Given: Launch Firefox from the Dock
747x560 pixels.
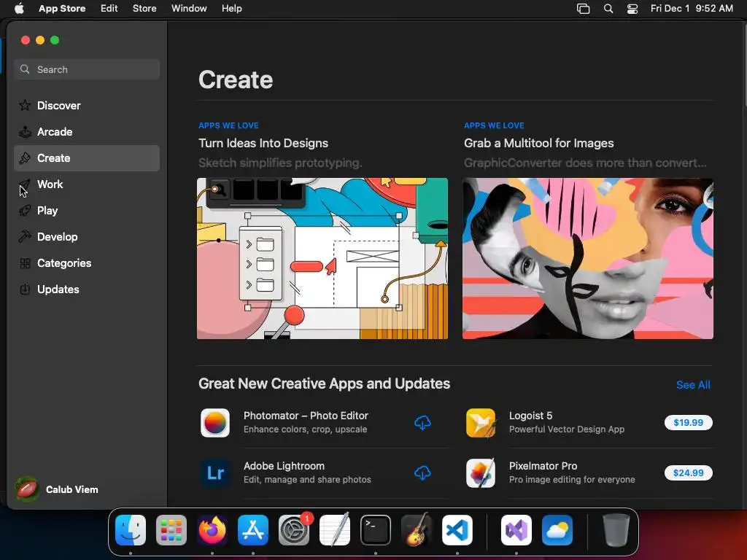Looking at the screenshot, I should click(212, 530).
